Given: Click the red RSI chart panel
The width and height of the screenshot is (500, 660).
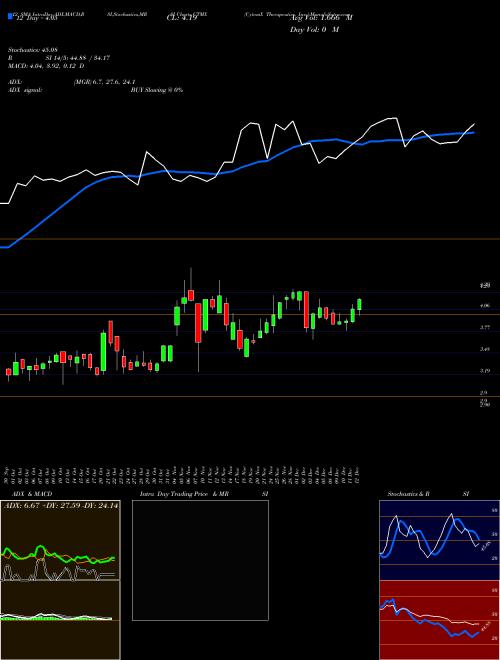Looking at the screenshot, I should pyautogui.click(x=439, y=620).
